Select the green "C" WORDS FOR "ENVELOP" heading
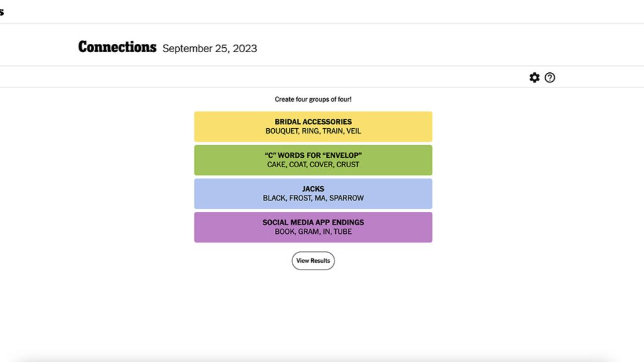This screenshot has height=362, width=644. [313, 155]
